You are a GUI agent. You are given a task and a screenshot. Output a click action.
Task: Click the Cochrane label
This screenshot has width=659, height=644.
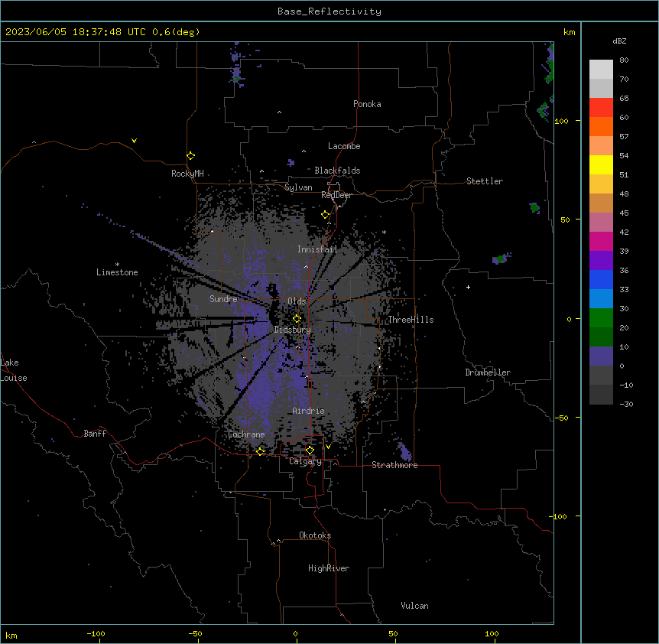point(246,434)
